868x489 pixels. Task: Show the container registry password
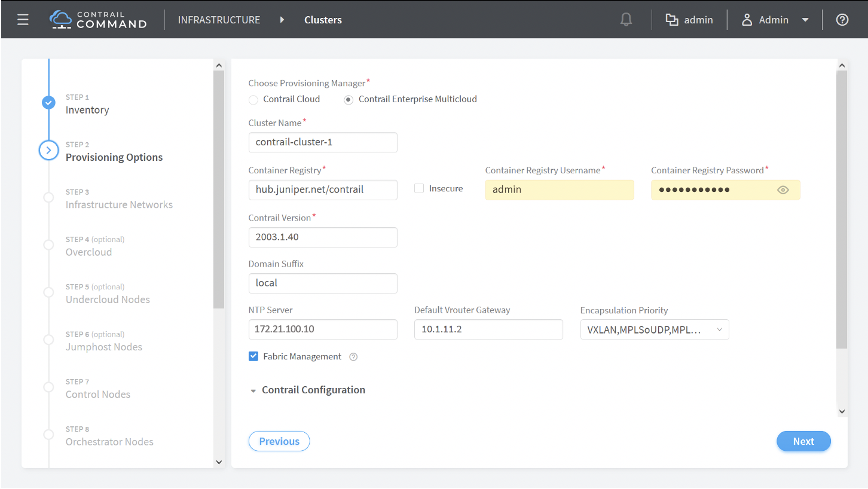pyautogui.click(x=783, y=190)
